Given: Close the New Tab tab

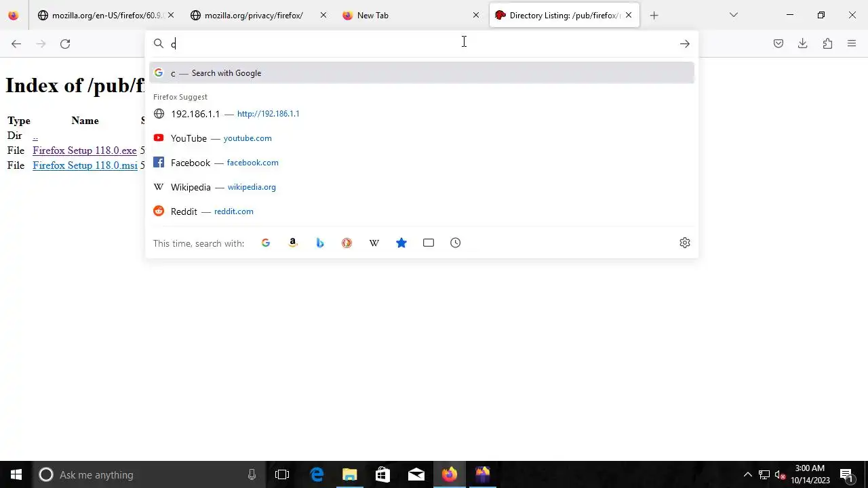Looking at the screenshot, I should [475, 15].
